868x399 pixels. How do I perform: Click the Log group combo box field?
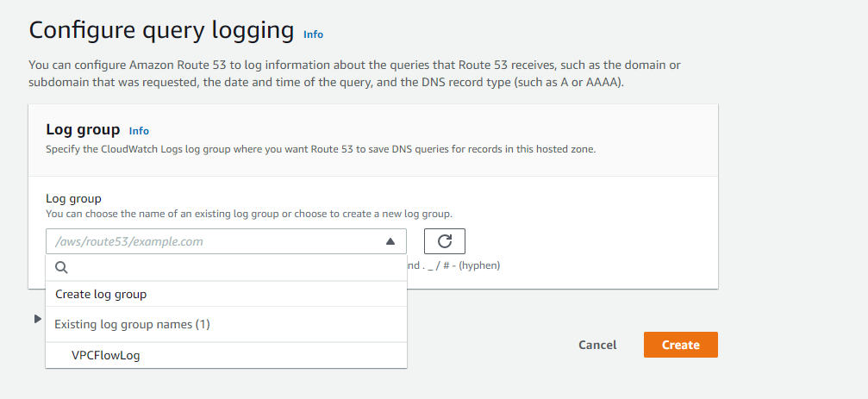coord(226,241)
